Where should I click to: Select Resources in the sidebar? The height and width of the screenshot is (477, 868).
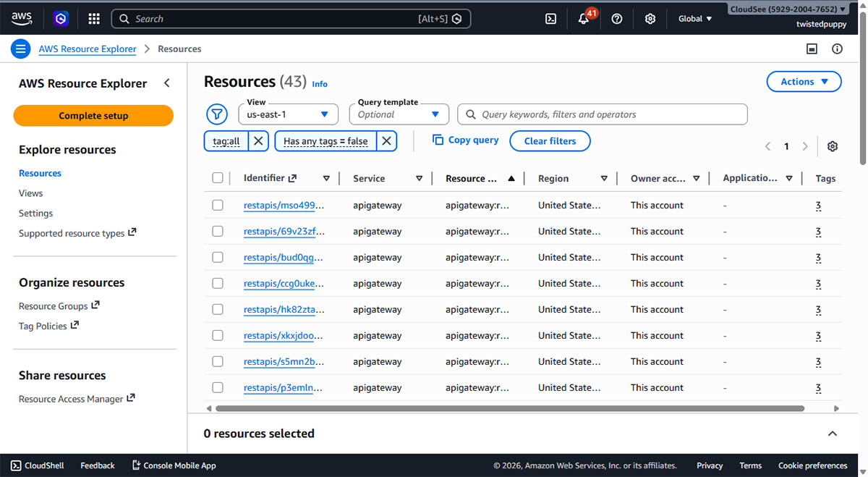point(40,173)
